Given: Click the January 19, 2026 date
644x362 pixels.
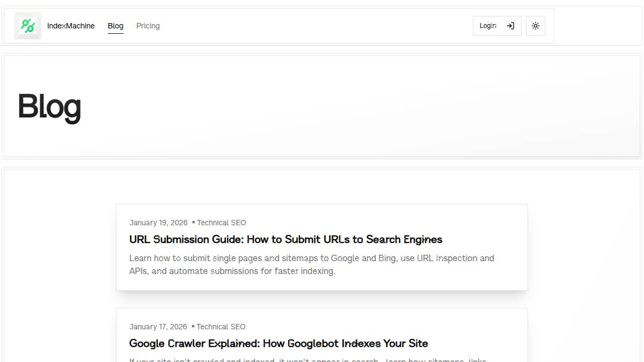Looking at the screenshot, I should (158, 223).
